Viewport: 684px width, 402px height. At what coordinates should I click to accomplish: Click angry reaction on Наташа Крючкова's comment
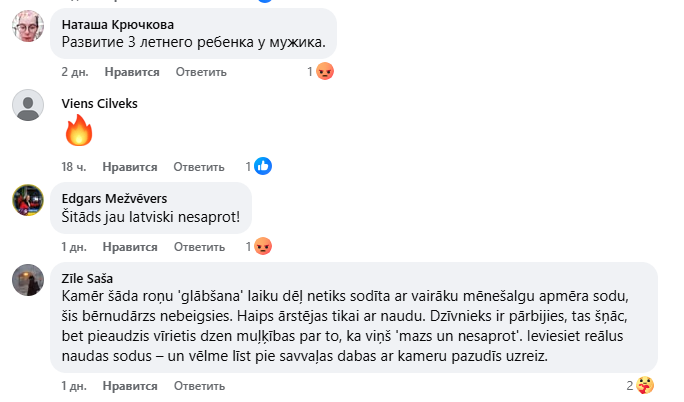324,72
